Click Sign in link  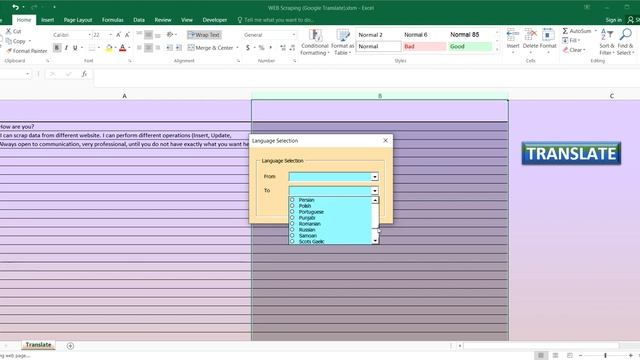coord(613,20)
